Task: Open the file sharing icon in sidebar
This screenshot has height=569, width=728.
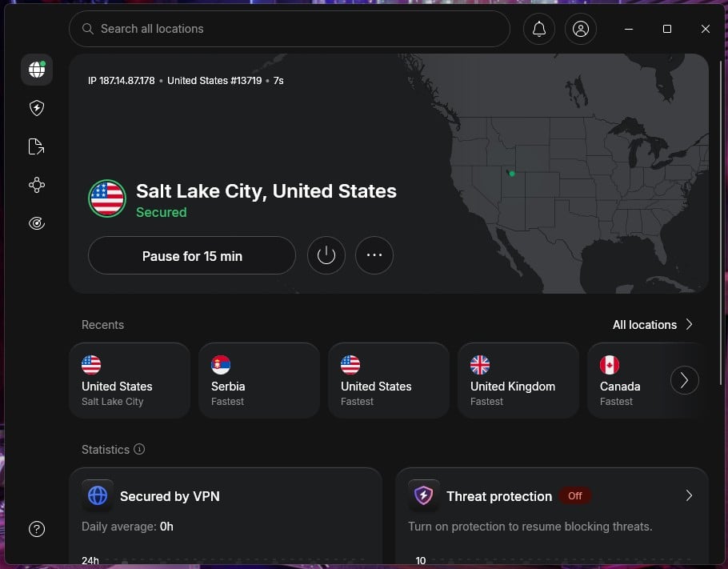Action: coord(37,146)
